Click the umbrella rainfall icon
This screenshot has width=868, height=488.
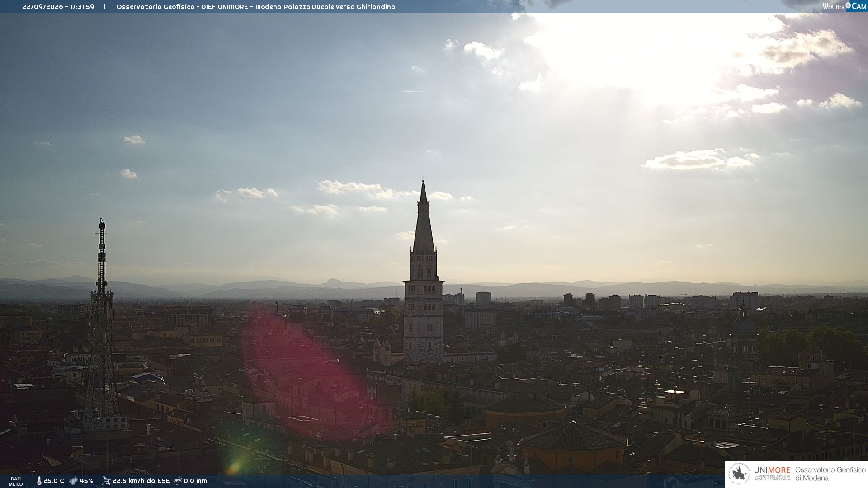(x=178, y=481)
